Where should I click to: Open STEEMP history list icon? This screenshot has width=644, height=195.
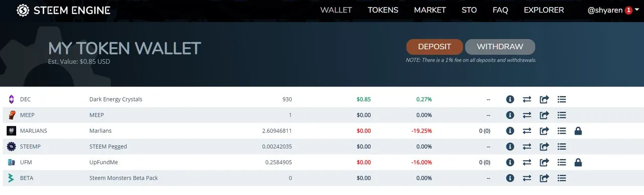[562, 147]
